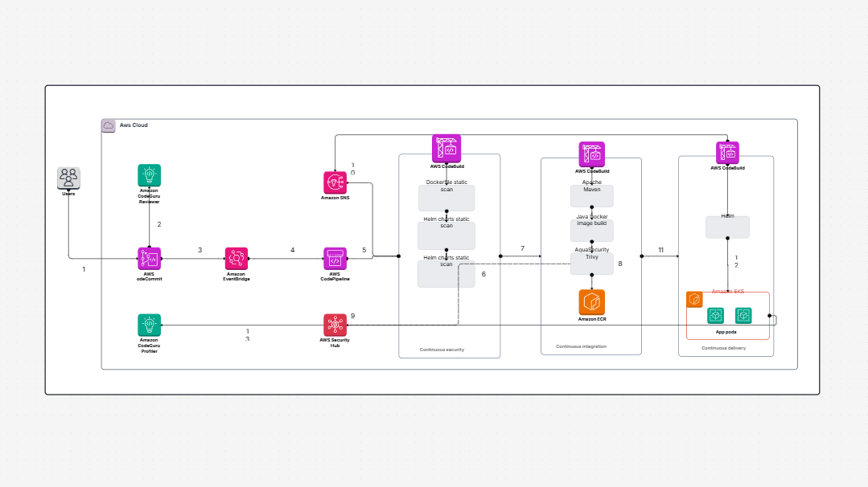Click the Continuous delivery label

pyautogui.click(x=723, y=348)
